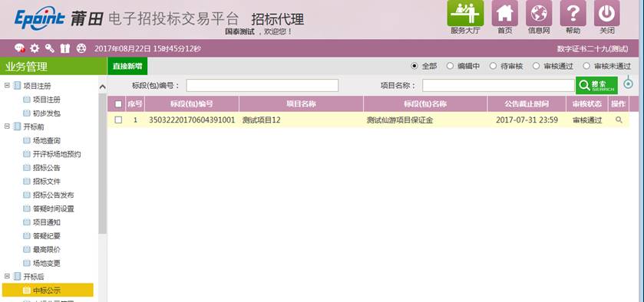
Task: Click the page icon beside 场地变更
Action: coord(27,263)
